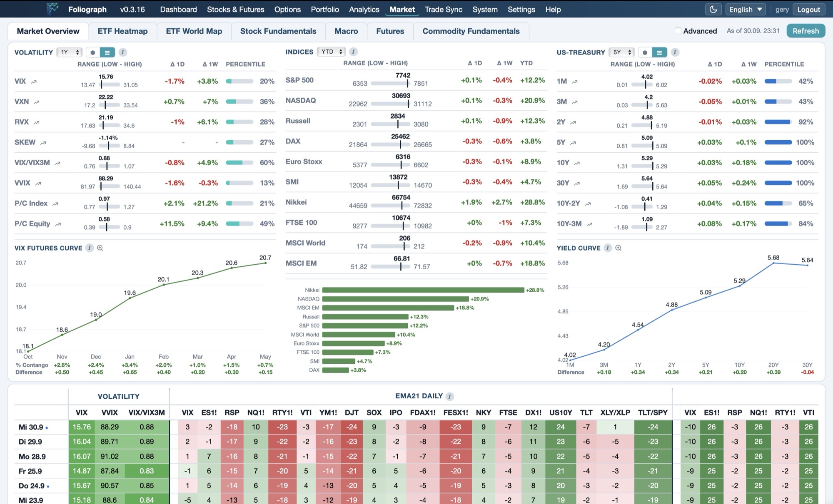
Task: Zoom into VIX Futures Curve chart
Action: [100, 248]
